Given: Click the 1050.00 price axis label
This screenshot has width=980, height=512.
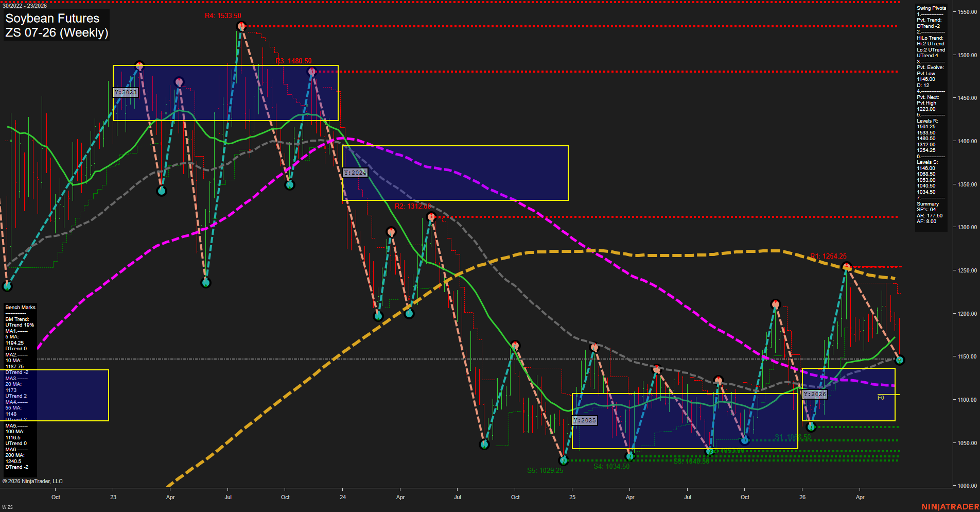Looking at the screenshot, I should (x=967, y=443).
